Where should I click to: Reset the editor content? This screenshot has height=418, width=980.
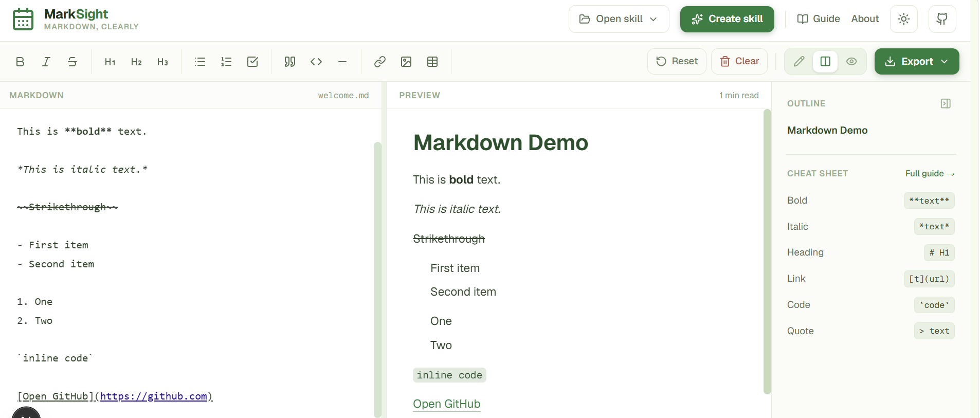coord(677,61)
